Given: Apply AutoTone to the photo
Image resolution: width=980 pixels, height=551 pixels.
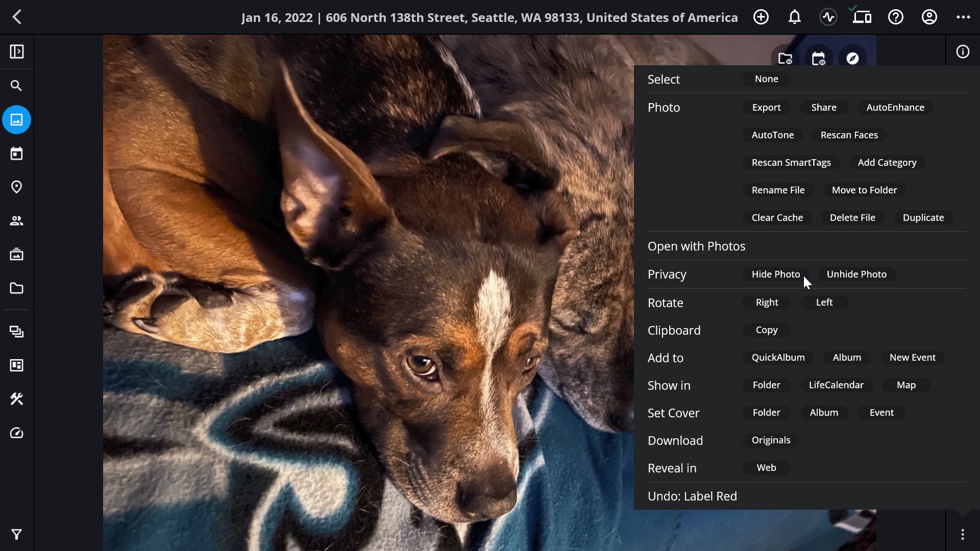Looking at the screenshot, I should [773, 135].
